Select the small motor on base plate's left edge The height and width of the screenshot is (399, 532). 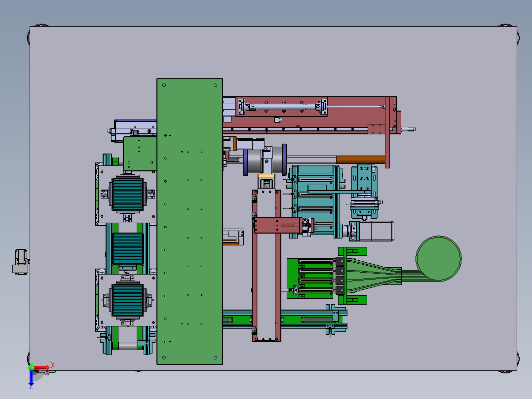click(21, 262)
